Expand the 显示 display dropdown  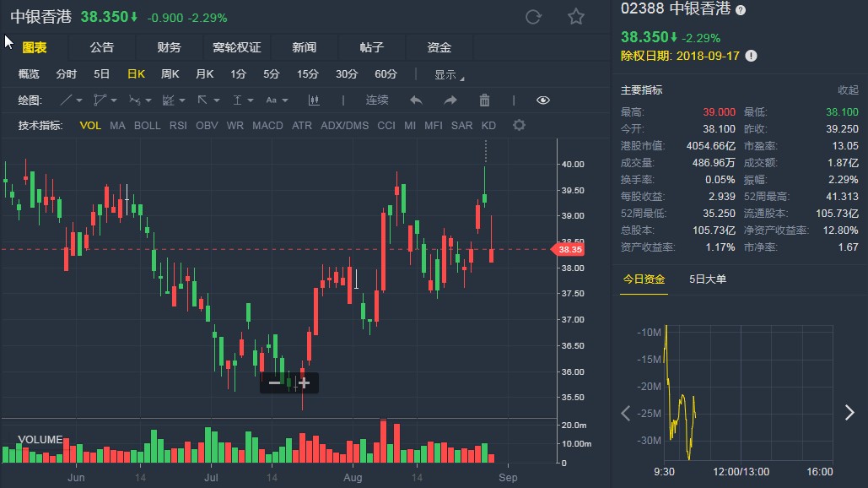(x=449, y=74)
